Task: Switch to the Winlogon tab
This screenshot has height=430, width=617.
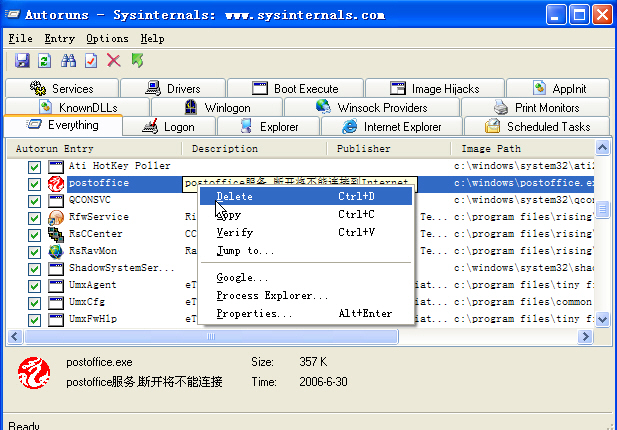Action: 217,107
